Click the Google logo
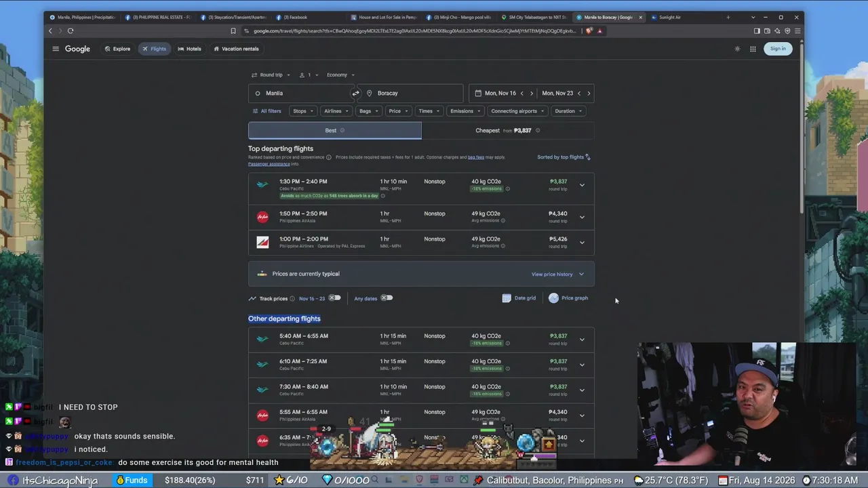Viewport: 868px width, 488px height. coord(77,49)
